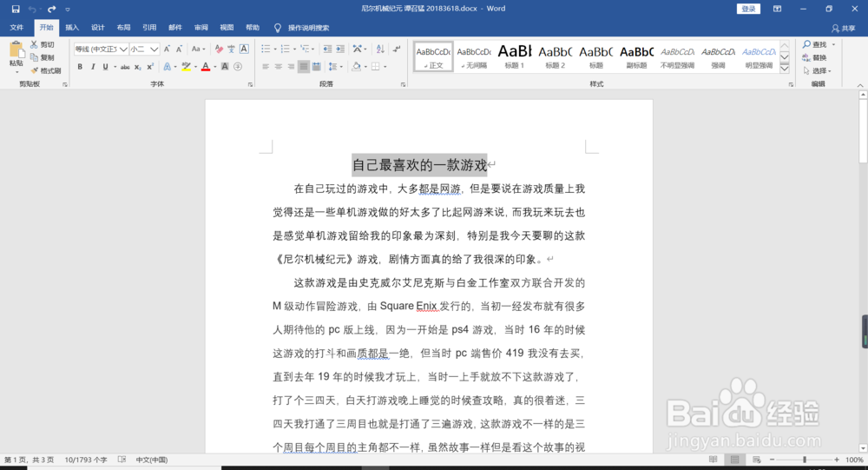Screen dimensions: 868x470
Task: Click the 共享 share button
Action: (x=843, y=28)
